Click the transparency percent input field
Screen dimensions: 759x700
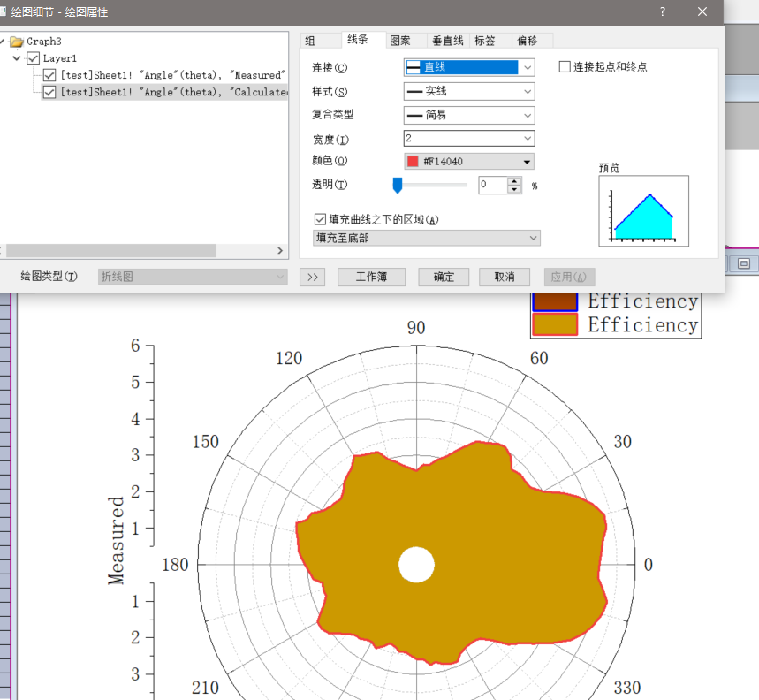click(x=493, y=185)
